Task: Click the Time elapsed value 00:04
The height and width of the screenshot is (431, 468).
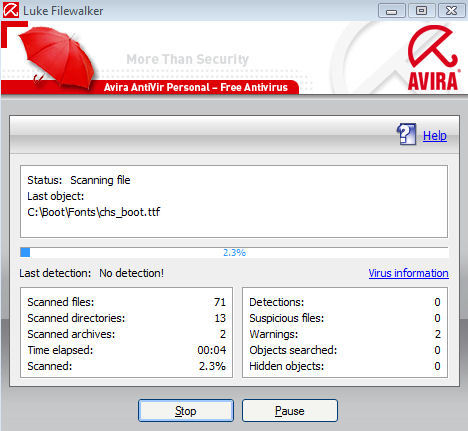Action: click(x=212, y=350)
